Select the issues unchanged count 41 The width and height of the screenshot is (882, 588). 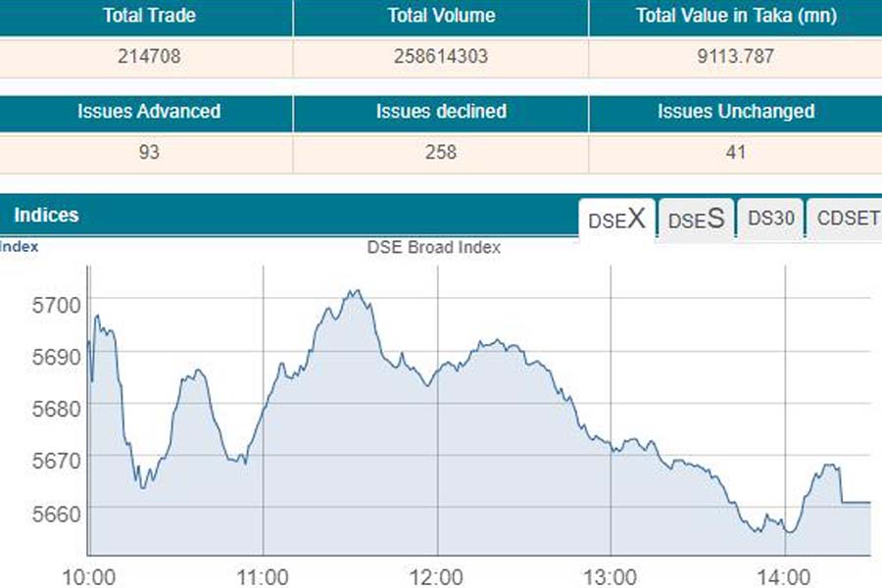pyautogui.click(x=735, y=152)
